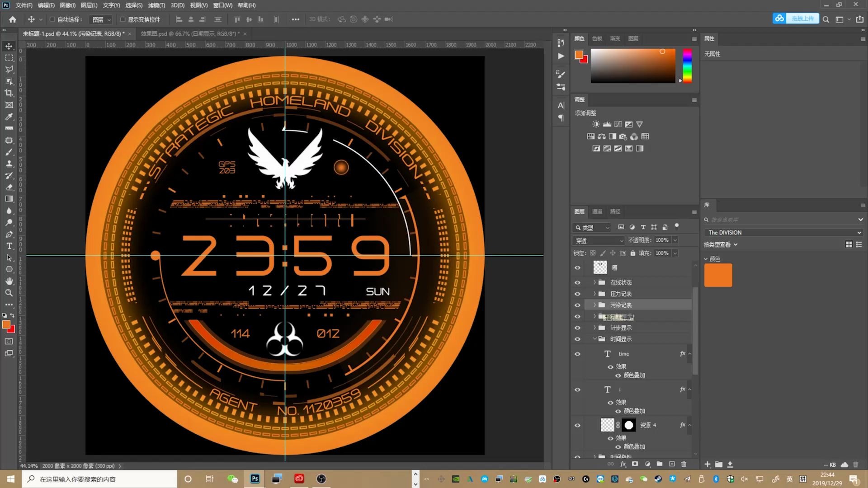Open WeChat from the taskbar
Screen dimensions: 868x488
(x=233, y=479)
